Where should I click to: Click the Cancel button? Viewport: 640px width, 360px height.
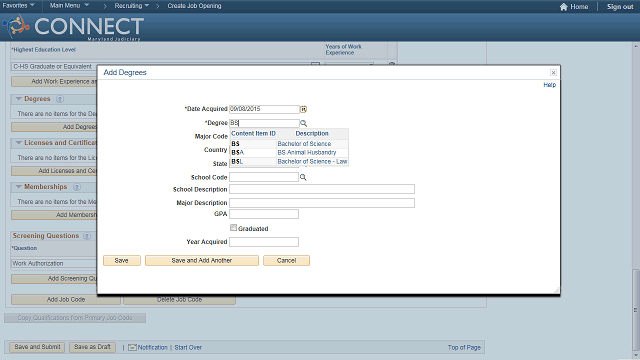click(x=286, y=260)
